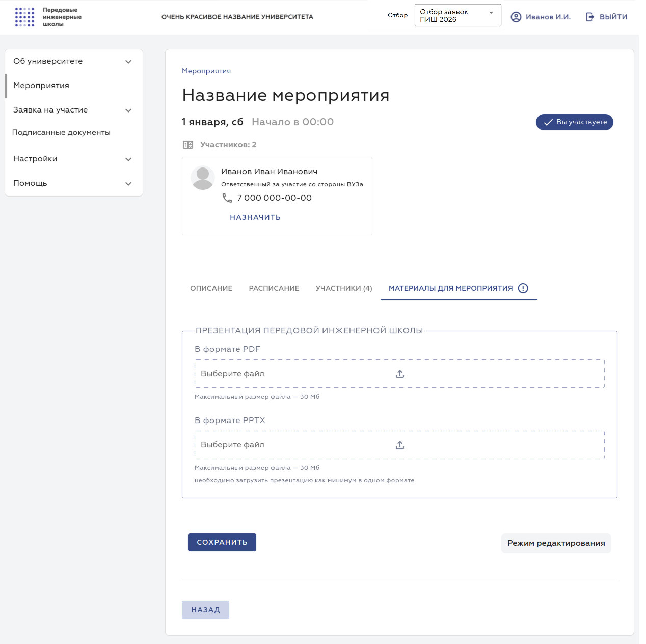Choose a file in the PPTX upload field
The image size is (646, 644).
399,445
